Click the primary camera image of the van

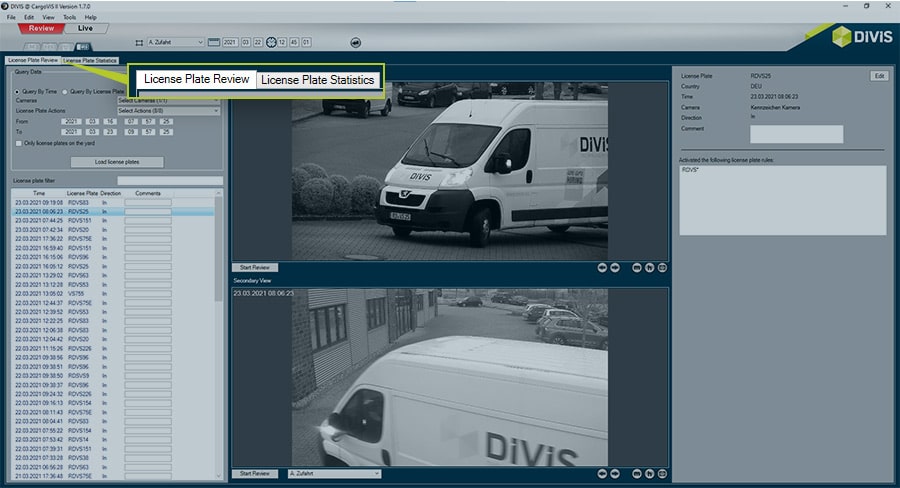[x=450, y=171]
